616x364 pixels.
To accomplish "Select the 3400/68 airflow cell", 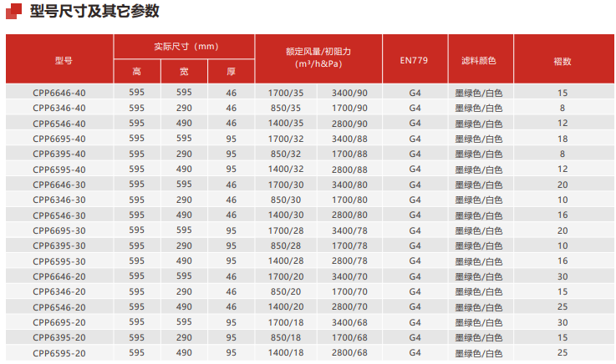I will click(349, 322).
